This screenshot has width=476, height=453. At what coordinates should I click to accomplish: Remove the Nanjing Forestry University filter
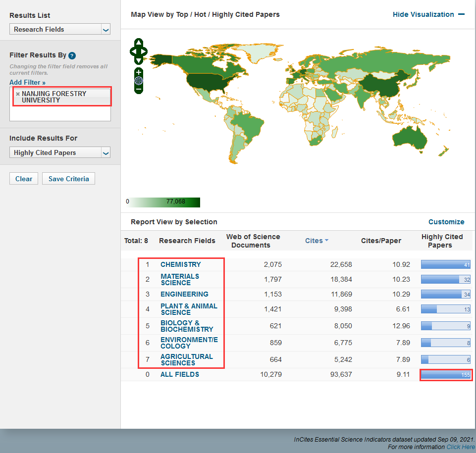[18, 94]
